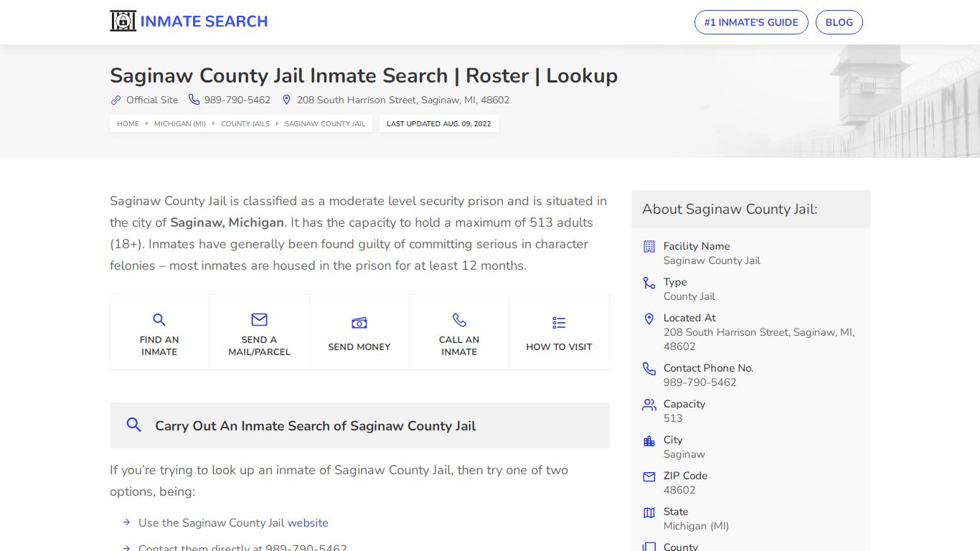Click the Last Updated Aug. 09, 2022 tag

coord(439,123)
